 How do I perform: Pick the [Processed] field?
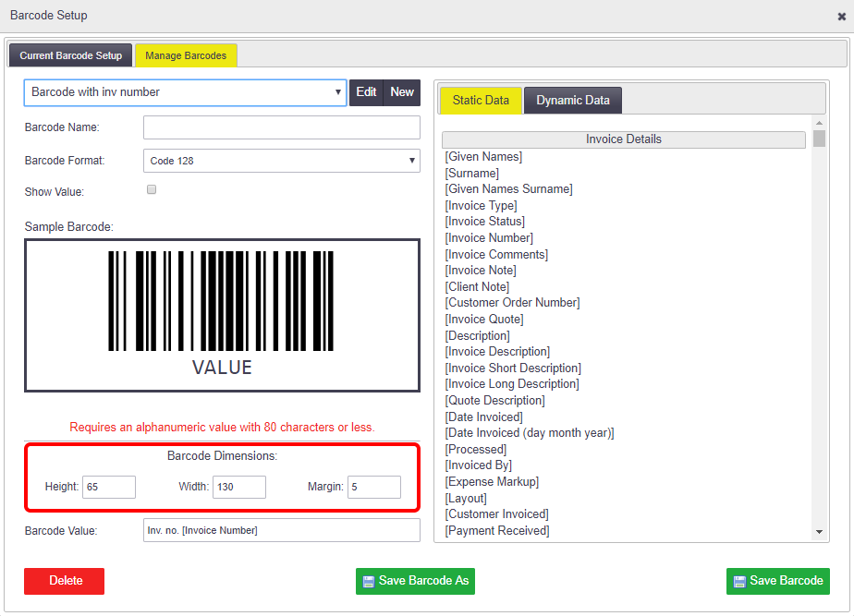click(x=475, y=450)
